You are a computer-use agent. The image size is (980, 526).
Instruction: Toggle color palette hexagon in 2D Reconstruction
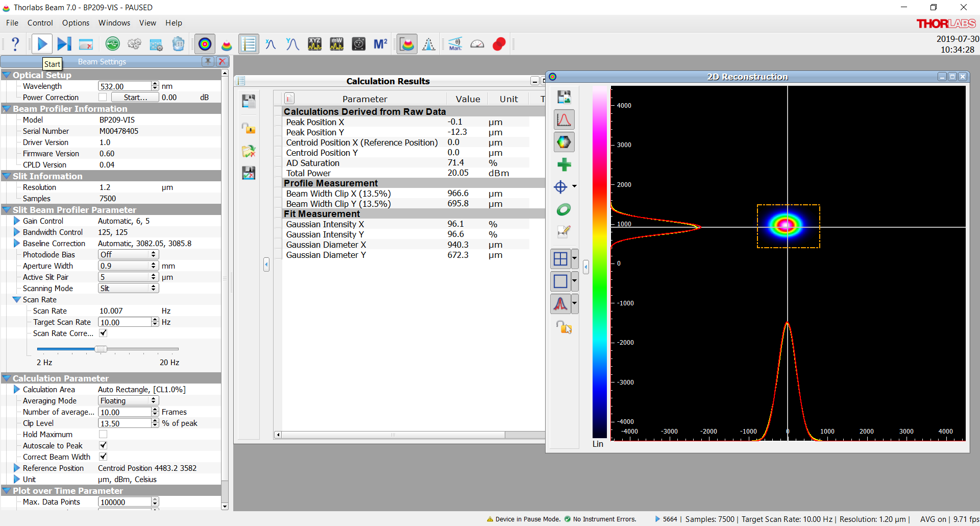pyautogui.click(x=564, y=142)
